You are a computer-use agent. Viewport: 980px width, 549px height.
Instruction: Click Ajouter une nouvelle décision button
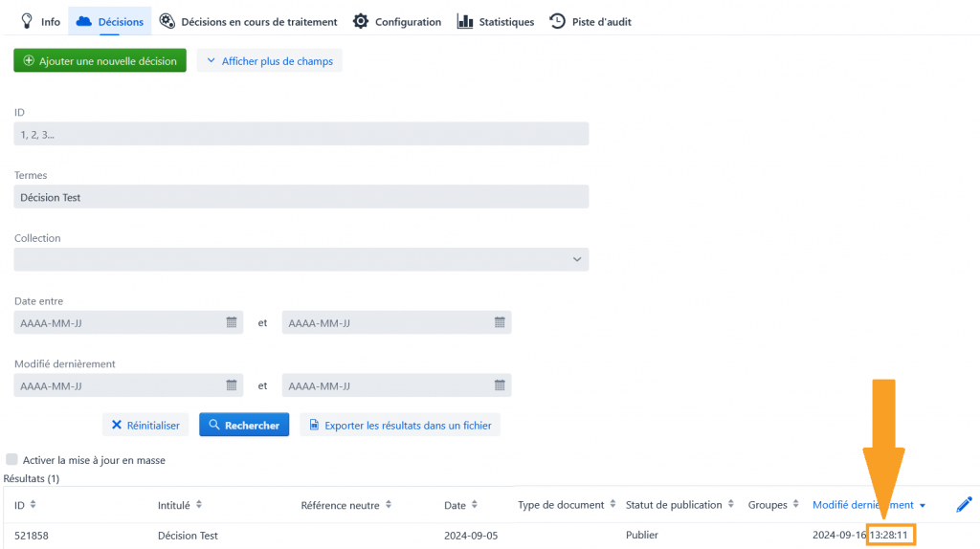[x=100, y=61]
